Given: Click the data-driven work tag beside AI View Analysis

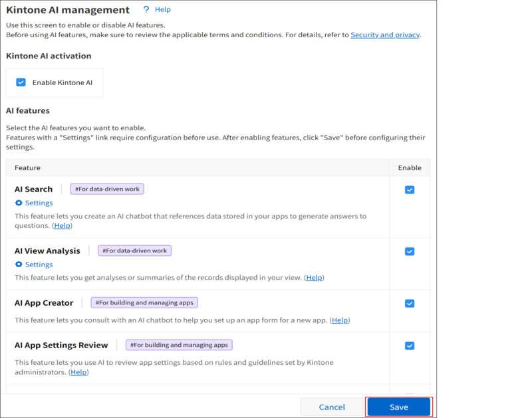Looking at the screenshot, I should (x=135, y=251).
